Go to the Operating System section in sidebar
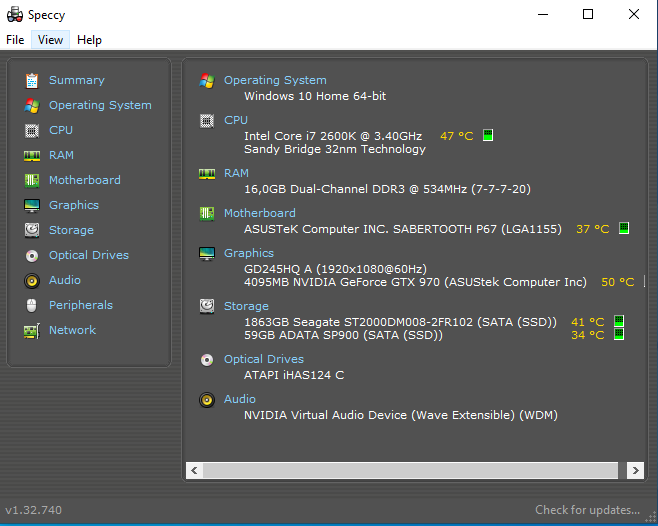Viewport: 658px width, 526px height. 100,105
